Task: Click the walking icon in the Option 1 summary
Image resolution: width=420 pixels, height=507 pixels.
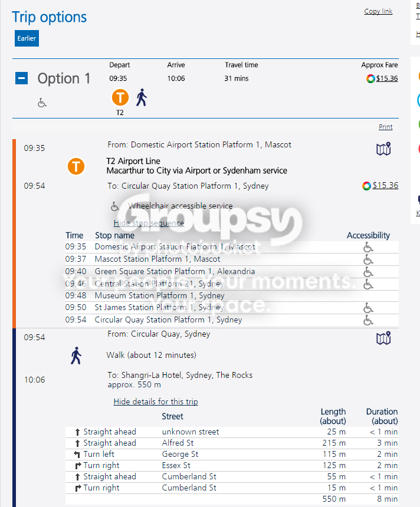Action: point(142,97)
